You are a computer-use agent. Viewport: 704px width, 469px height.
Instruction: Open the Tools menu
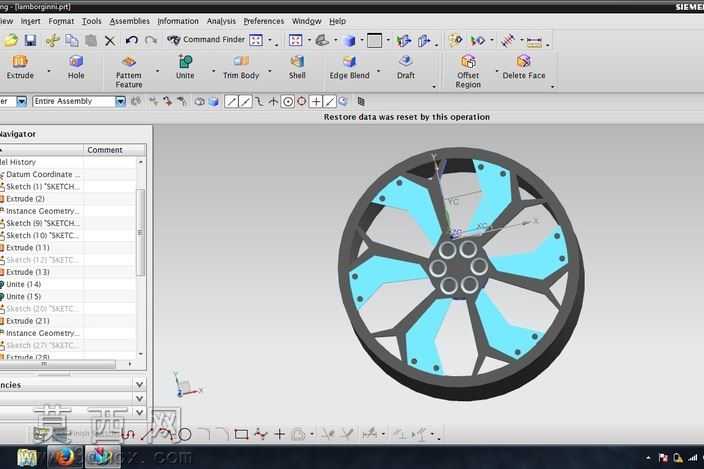click(x=91, y=21)
